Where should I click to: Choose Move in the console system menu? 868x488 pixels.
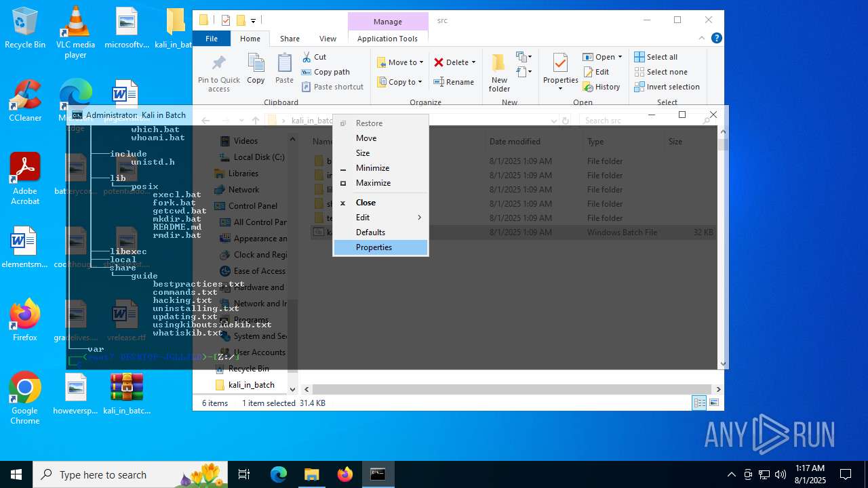[x=380, y=138]
